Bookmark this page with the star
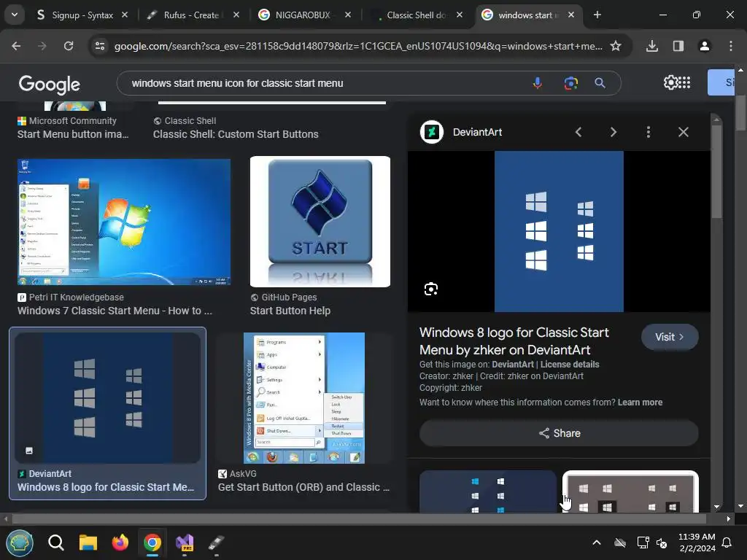 (616, 46)
